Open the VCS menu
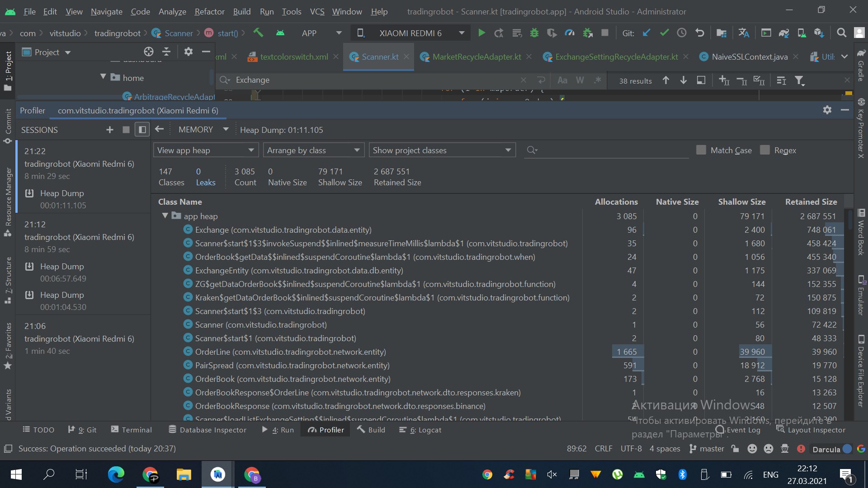868x488 pixels. click(317, 11)
